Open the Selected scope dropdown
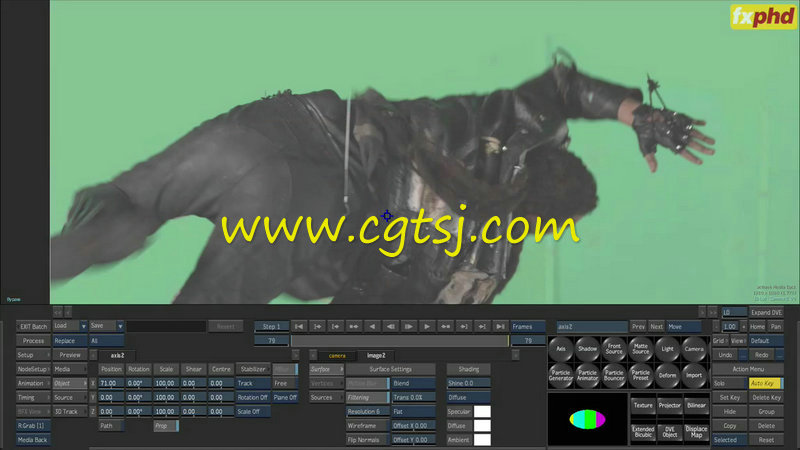Screen dimensions: 800x450 730,440
